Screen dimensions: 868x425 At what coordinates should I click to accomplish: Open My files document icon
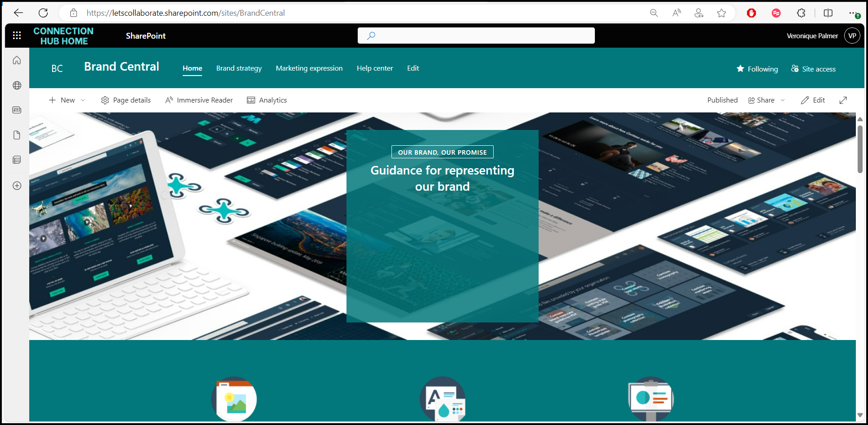[x=17, y=135]
